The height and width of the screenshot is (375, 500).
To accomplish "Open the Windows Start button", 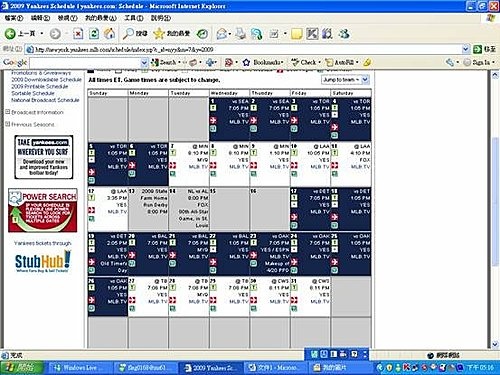I will (22, 368).
